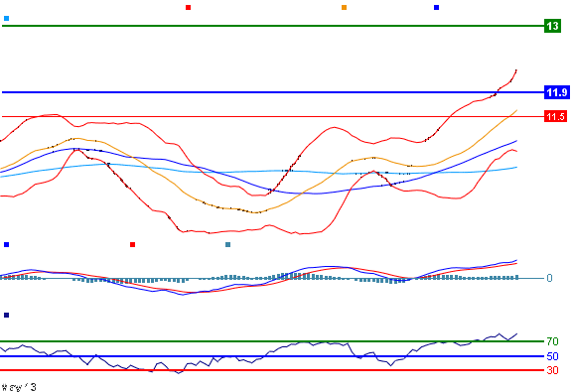The height and width of the screenshot is (392, 573).
Task: Select the thick blue horizontal line at 11.9
Action: [273, 92]
